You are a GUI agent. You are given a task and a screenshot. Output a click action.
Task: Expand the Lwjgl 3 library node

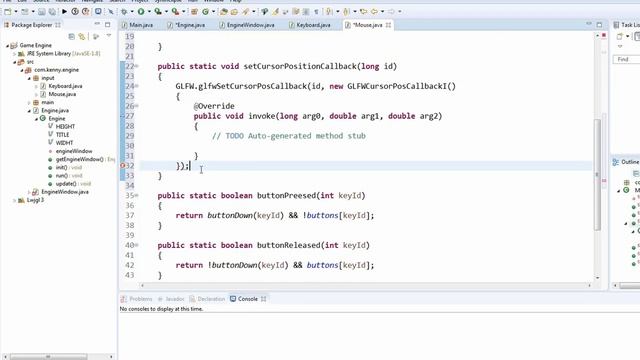pos(15,200)
